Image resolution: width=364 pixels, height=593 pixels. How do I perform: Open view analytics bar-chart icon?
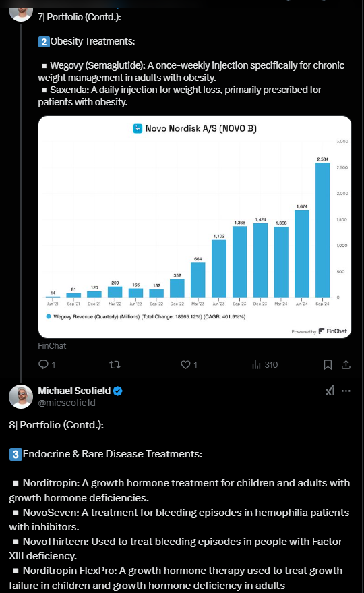pyautogui.click(x=256, y=364)
